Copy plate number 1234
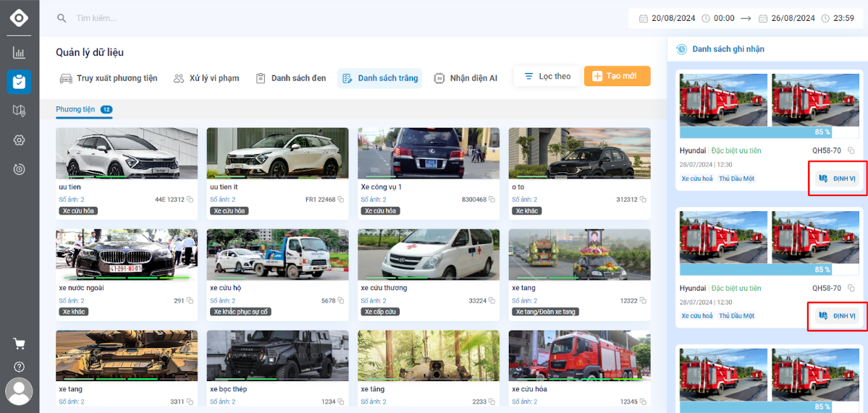868x413 pixels. [341, 402]
